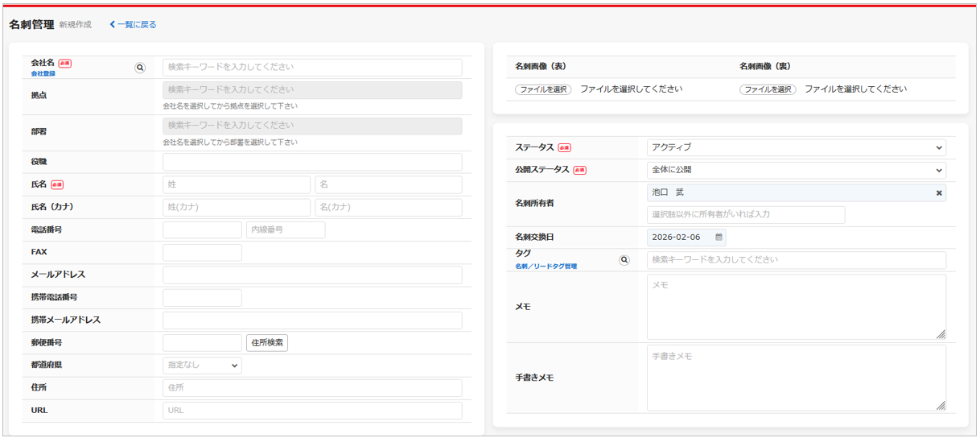The height and width of the screenshot is (438, 980).
Task: Click the URL input field
Action: click(x=312, y=411)
